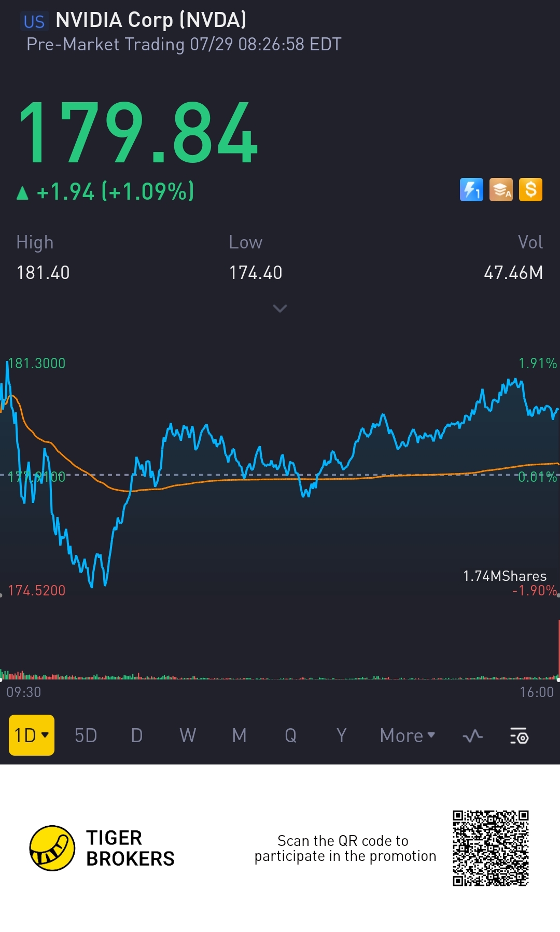Tap the 1.74MShares volume label
Viewport: 560px width, 932px height.
[x=505, y=576]
